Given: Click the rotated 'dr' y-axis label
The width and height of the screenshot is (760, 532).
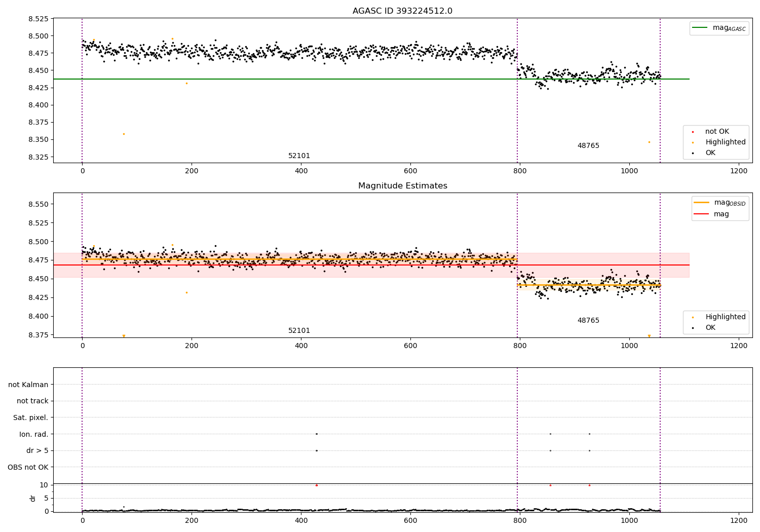Looking at the screenshot, I should click(32, 499).
